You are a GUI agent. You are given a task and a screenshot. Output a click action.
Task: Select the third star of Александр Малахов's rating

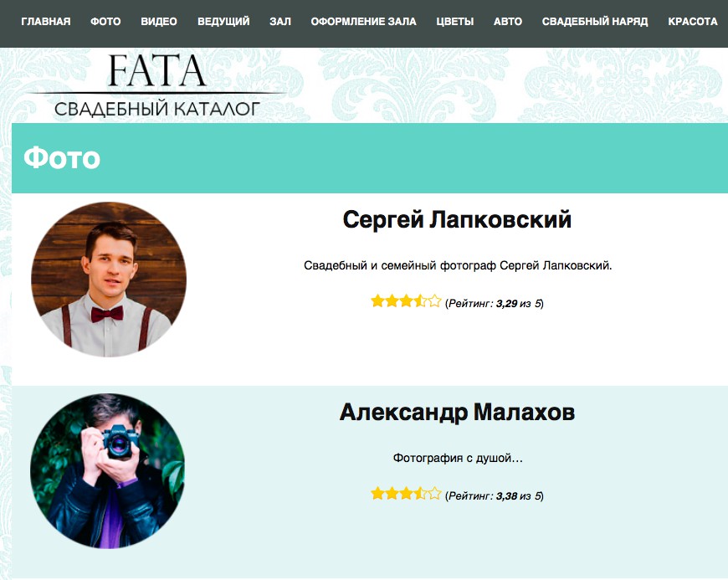point(406,494)
